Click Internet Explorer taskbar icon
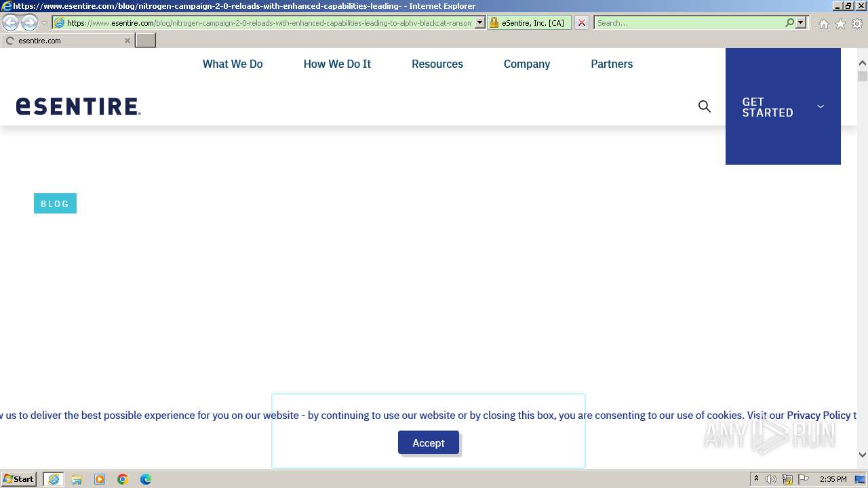Screen dimensions: 868x488 click(54, 479)
